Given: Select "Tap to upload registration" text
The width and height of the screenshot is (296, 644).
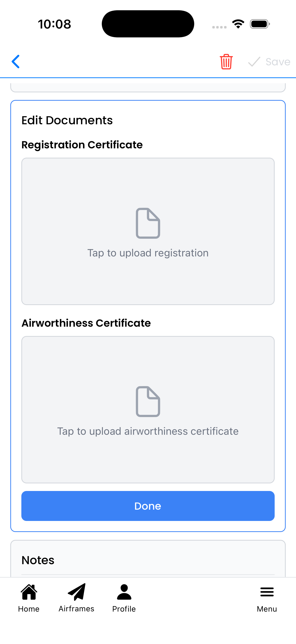Looking at the screenshot, I should [x=148, y=253].
